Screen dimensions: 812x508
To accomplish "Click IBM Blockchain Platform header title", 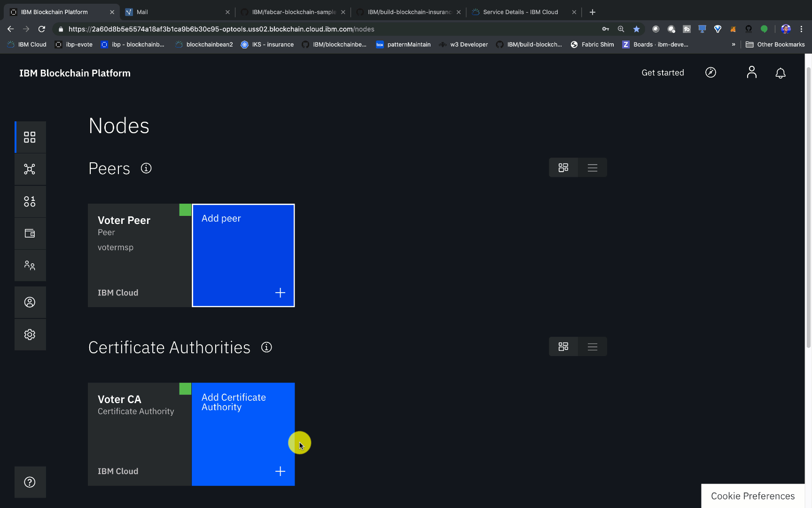I will click(x=75, y=73).
